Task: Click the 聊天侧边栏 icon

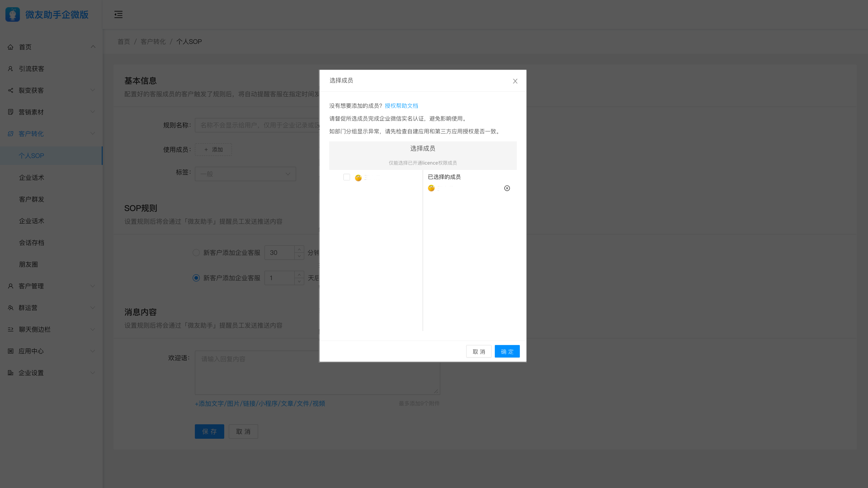Action: pos(10,329)
